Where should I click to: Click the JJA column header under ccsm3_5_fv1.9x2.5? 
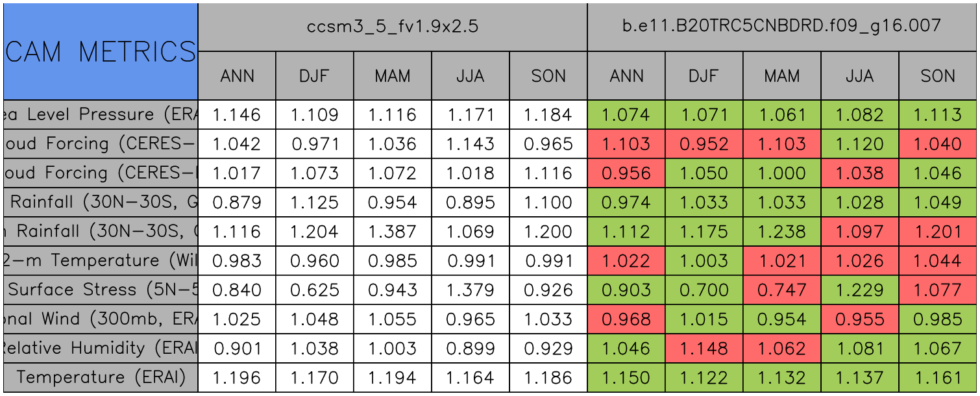coord(471,76)
